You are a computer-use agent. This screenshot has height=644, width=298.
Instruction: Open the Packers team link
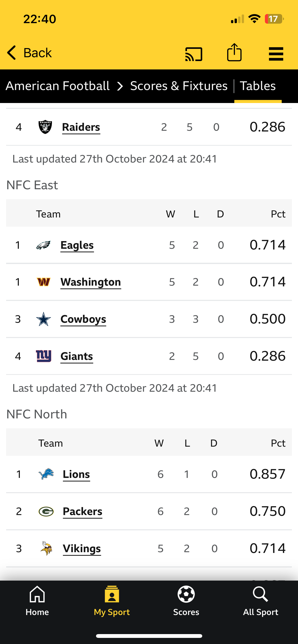pyautogui.click(x=83, y=511)
